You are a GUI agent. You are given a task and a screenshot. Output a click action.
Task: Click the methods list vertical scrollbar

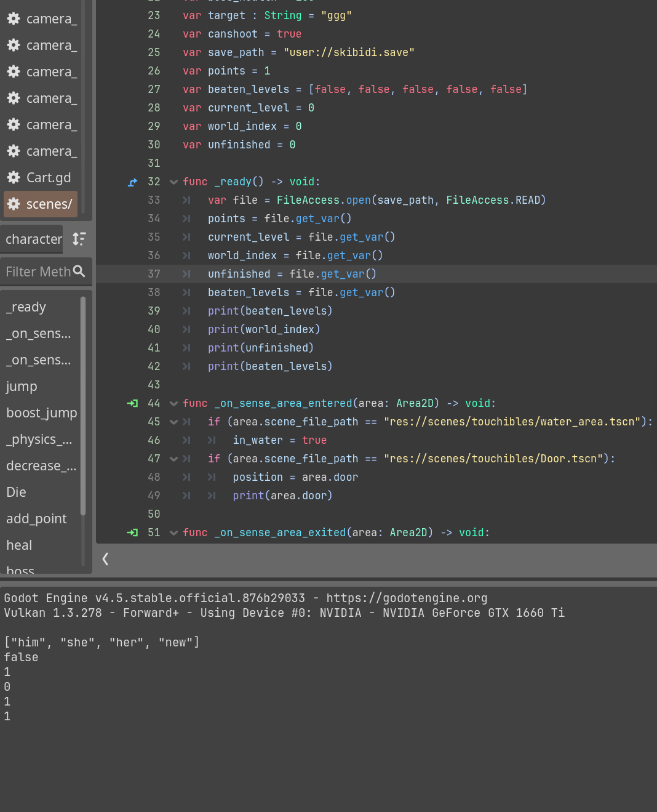(x=83, y=406)
